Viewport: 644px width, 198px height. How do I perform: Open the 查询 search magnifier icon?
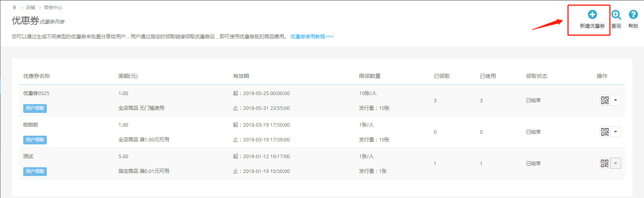pyautogui.click(x=616, y=15)
